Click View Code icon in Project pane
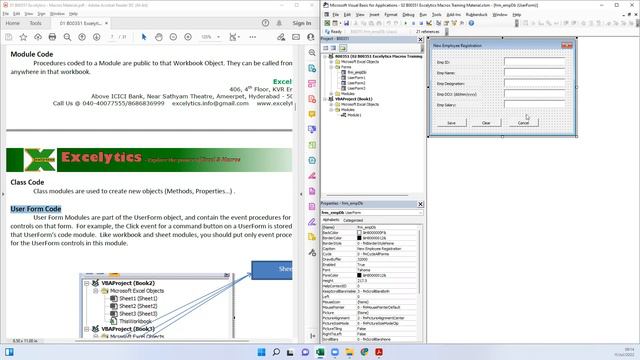640x360 pixels. (326, 48)
